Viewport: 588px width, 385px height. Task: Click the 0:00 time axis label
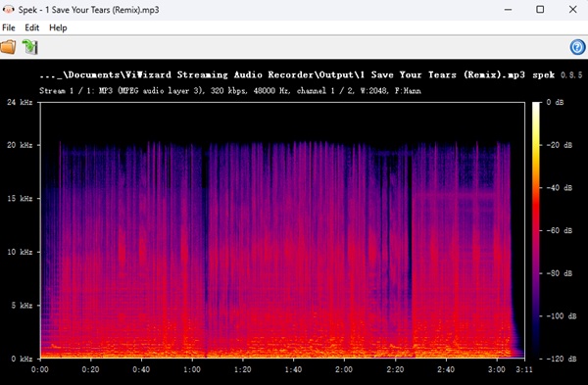[40, 369]
